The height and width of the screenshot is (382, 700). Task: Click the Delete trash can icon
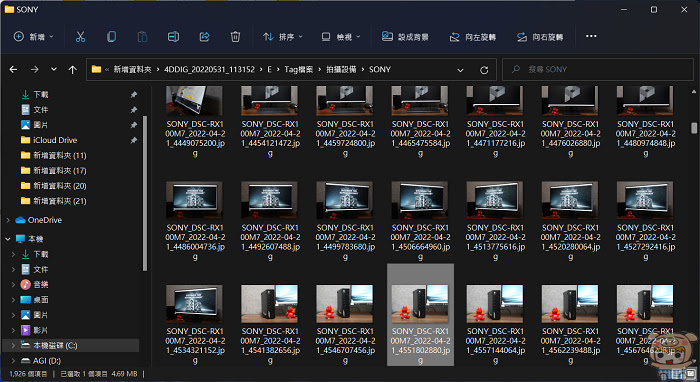(235, 37)
